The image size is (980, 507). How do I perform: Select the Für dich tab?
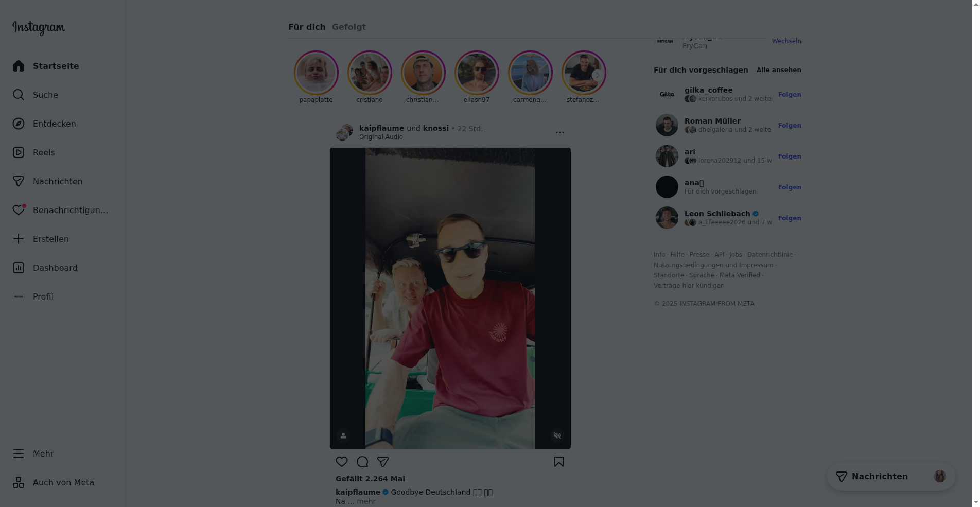pyautogui.click(x=307, y=27)
